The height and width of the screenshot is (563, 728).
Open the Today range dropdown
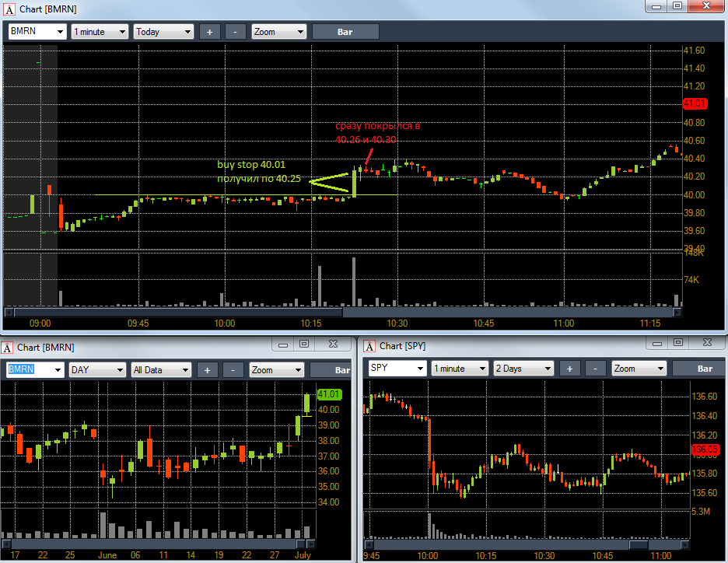(x=163, y=32)
